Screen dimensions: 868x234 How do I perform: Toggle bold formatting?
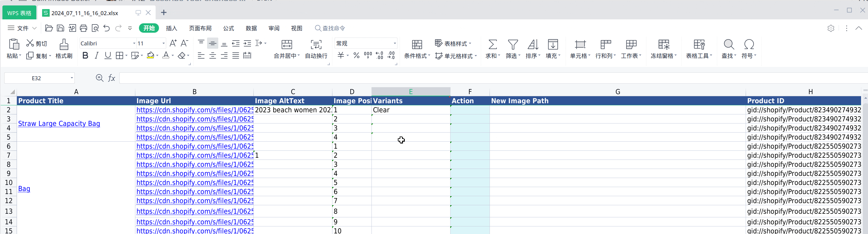click(x=85, y=56)
